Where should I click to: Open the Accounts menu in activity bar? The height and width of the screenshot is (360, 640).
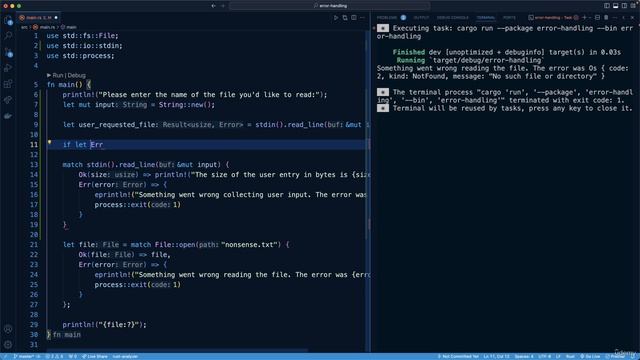tap(8, 329)
